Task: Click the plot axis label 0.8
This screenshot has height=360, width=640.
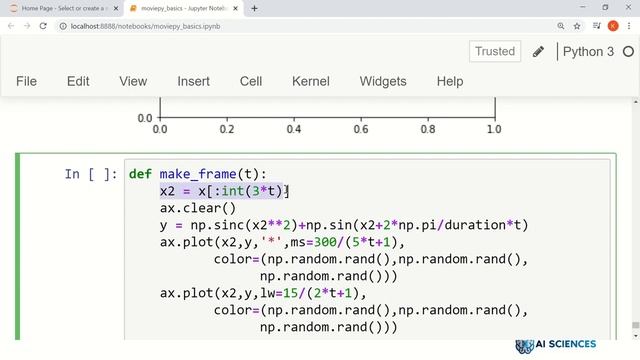Action: point(428,129)
